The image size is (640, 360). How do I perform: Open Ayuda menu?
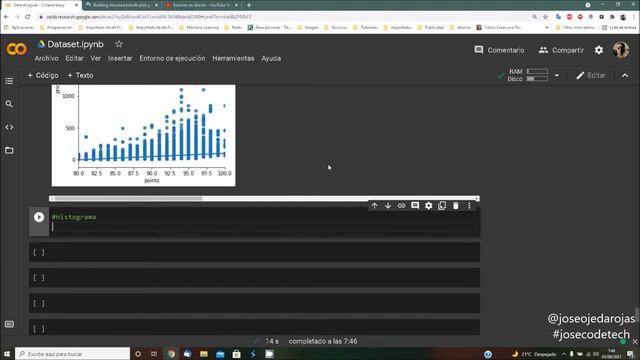pyautogui.click(x=271, y=58)
